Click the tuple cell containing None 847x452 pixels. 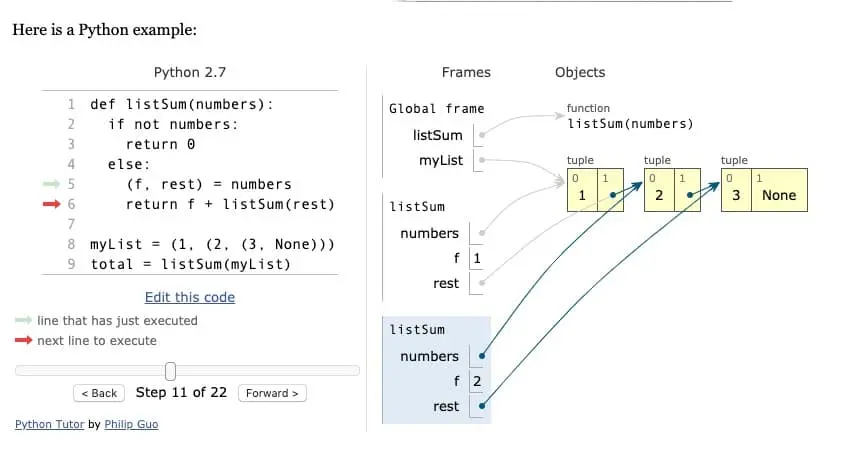(779, 190)
